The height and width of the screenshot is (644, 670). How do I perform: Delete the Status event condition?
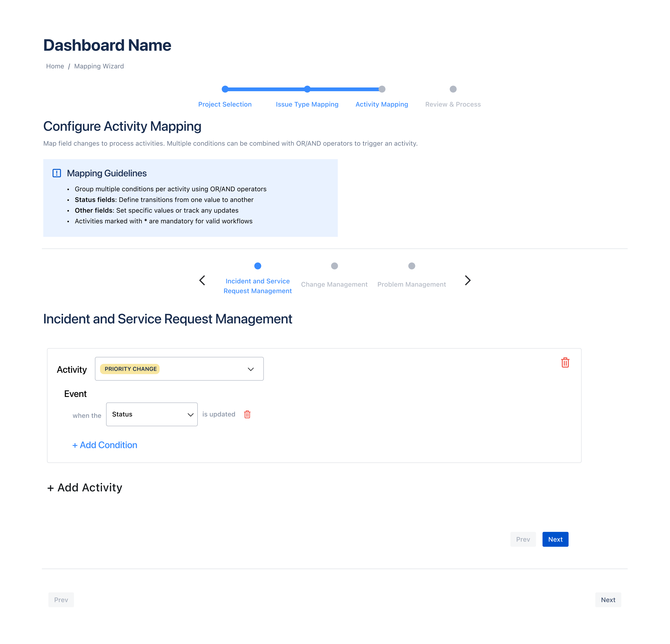247,414
